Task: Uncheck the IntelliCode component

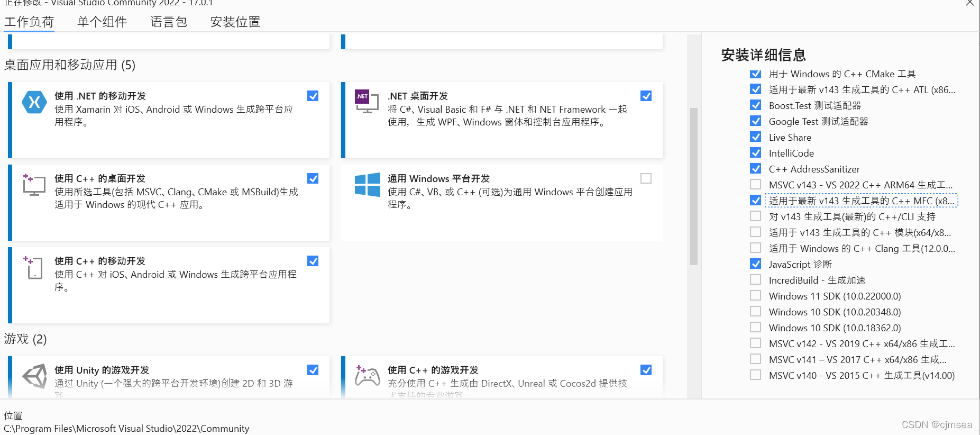Action: coord(756,152)
